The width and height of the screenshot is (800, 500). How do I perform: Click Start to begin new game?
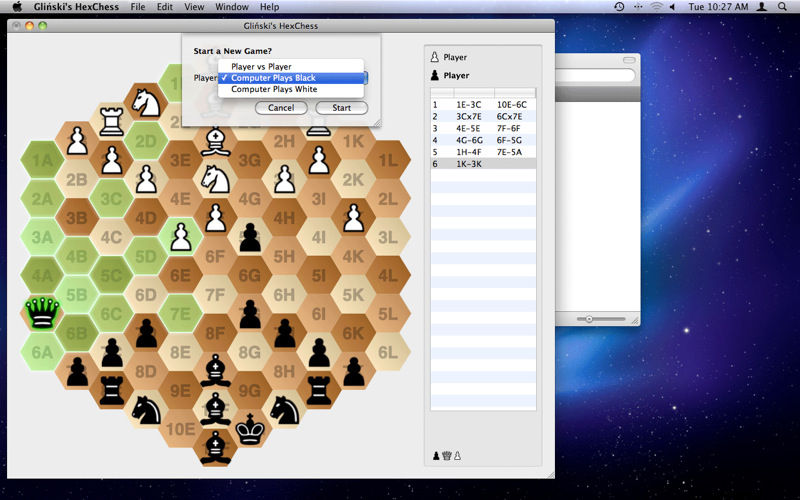pos(341,108)
